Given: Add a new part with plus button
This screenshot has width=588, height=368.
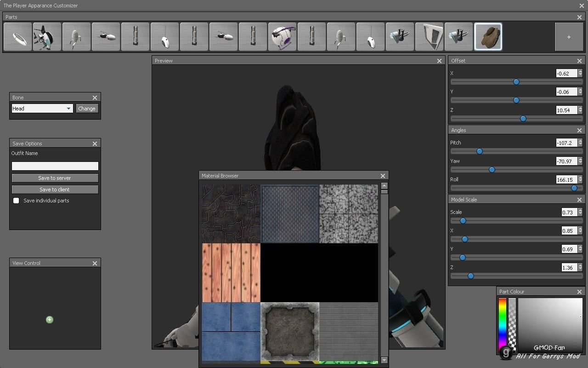Looking at the screenshot, I should 569,37.
